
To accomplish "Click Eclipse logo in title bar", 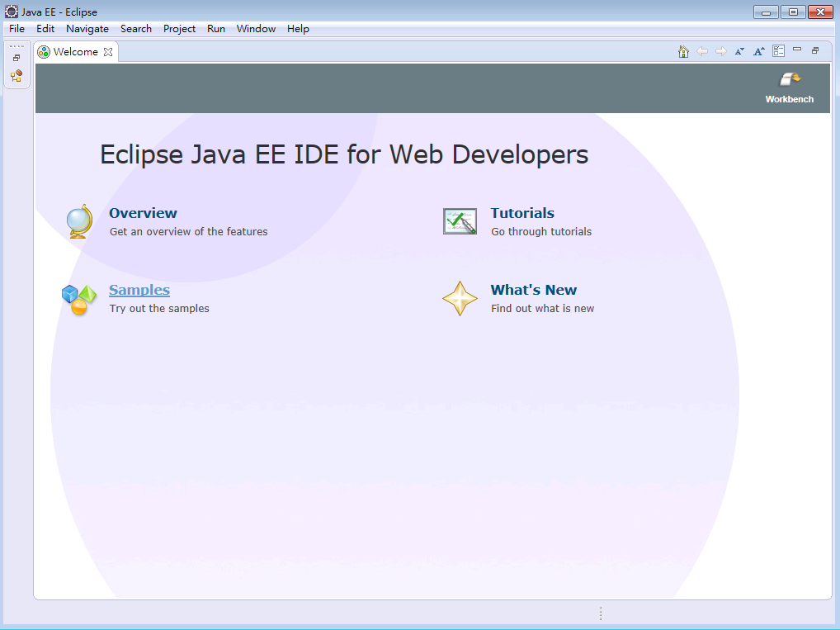I will pos(11,12).
